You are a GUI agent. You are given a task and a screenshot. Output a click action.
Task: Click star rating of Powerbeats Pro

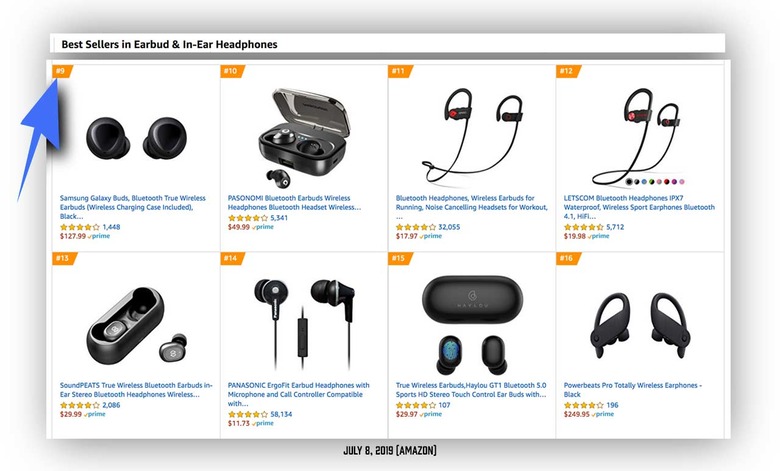(584, 405)
